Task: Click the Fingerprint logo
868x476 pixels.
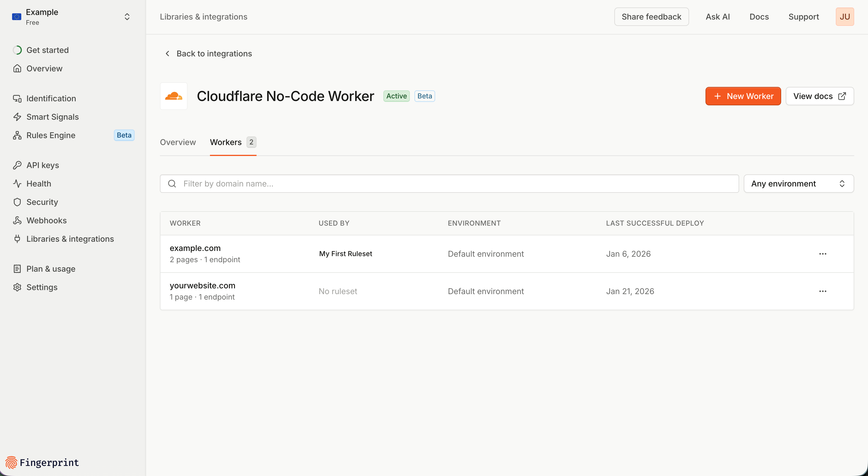Action: pos(42,462)
